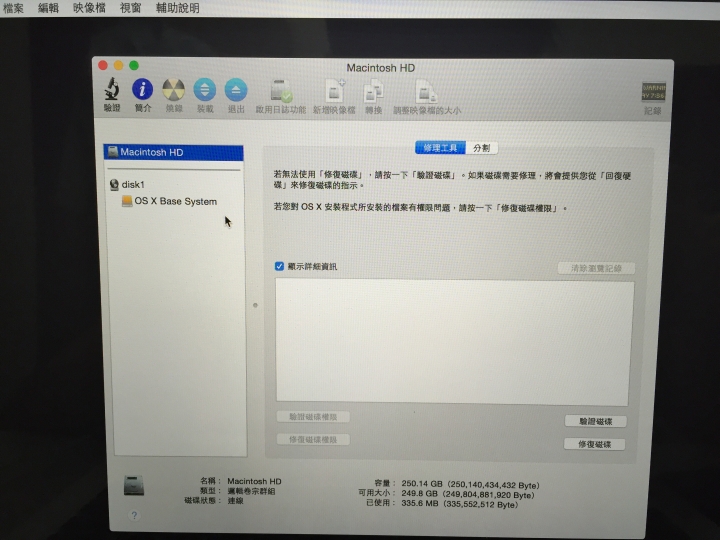Click the help question mark button
The height and width of the screenshot is (540, 720).
click(134, 515)
